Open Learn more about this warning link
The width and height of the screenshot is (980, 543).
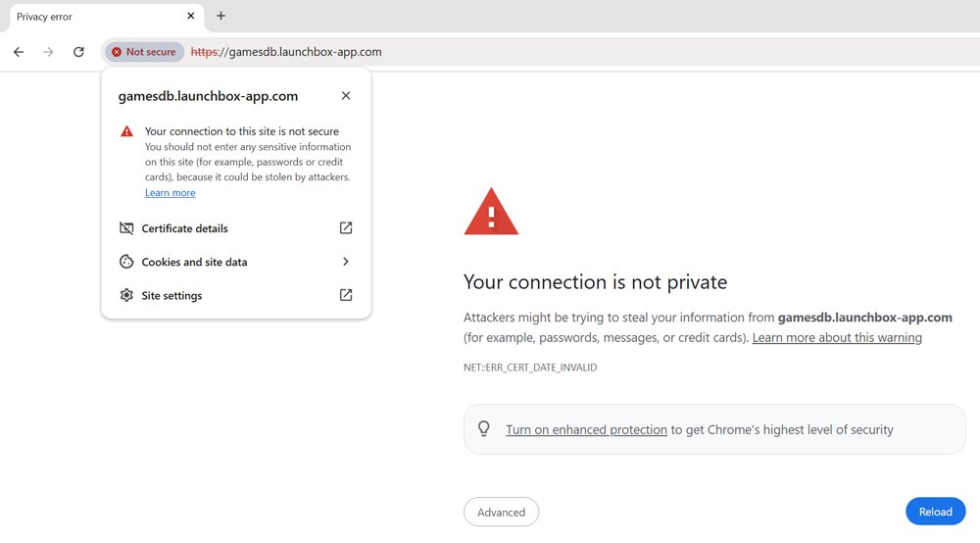pos(837,337)
